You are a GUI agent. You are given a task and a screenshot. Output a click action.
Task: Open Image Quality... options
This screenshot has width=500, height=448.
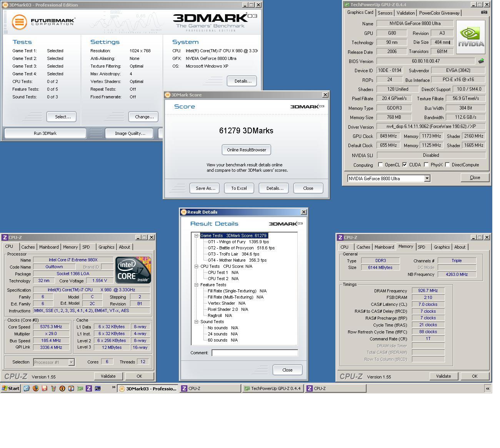coord(130,133)
